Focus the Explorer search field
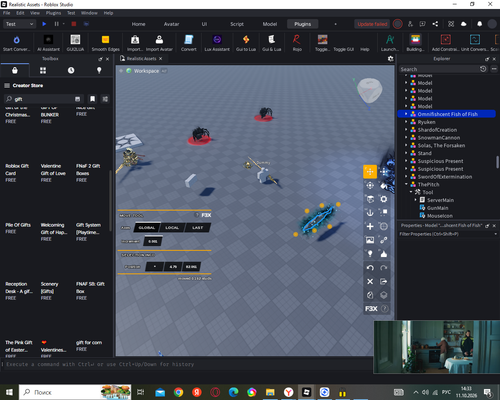The width and height of the screenshot is (500, 400). [x=439, y=69]
